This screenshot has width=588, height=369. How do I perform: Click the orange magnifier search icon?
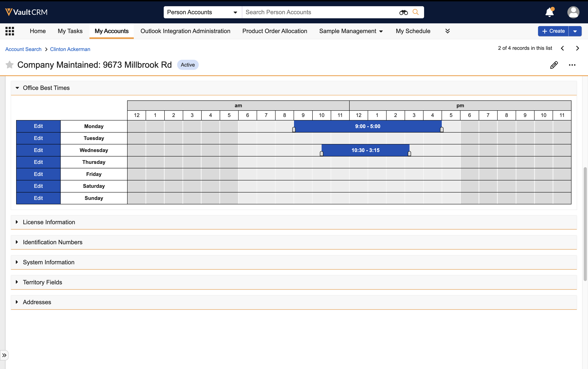tap(416, 12)
